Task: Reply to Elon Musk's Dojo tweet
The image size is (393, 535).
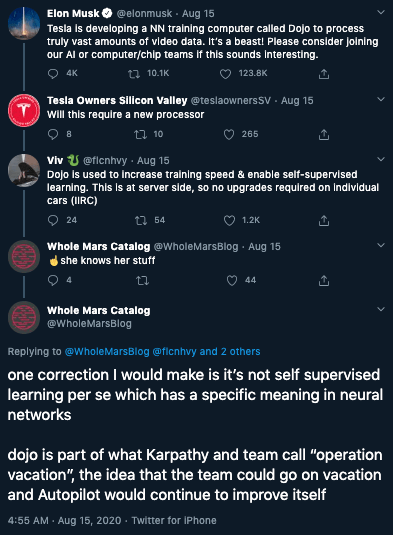Action: (x=53, y=74)
